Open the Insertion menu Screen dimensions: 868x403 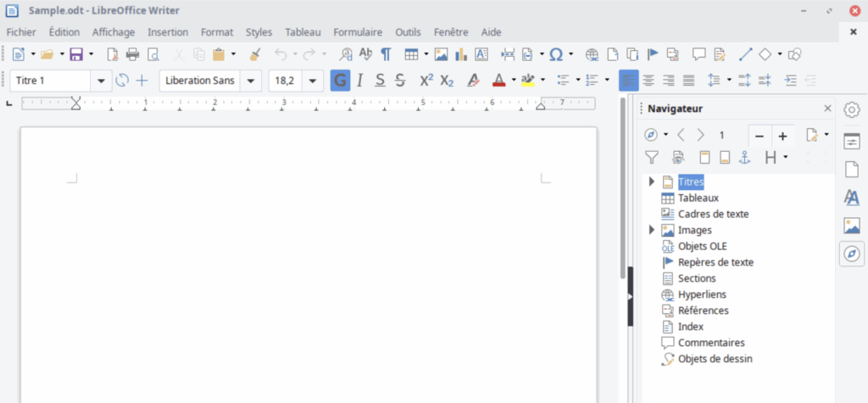[168, 32]
